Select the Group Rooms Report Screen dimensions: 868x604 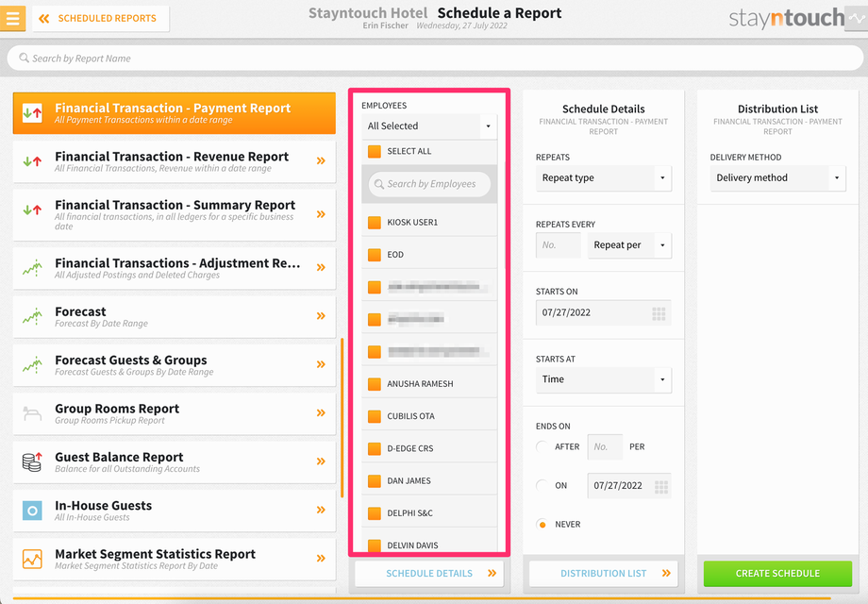[x=175, y=413]
